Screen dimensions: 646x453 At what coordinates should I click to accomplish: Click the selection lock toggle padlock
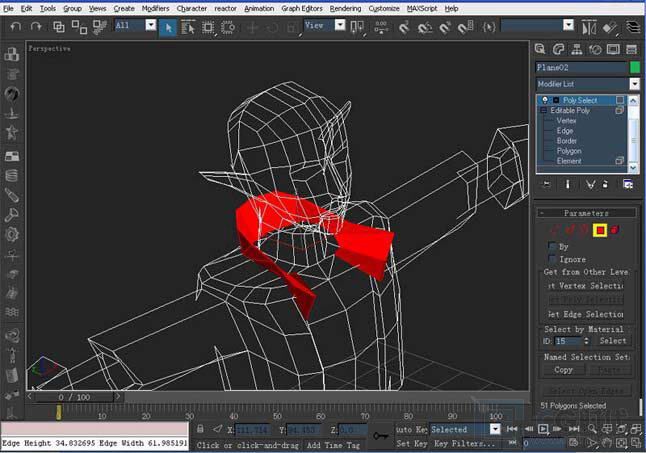click(x=200, y=429)
